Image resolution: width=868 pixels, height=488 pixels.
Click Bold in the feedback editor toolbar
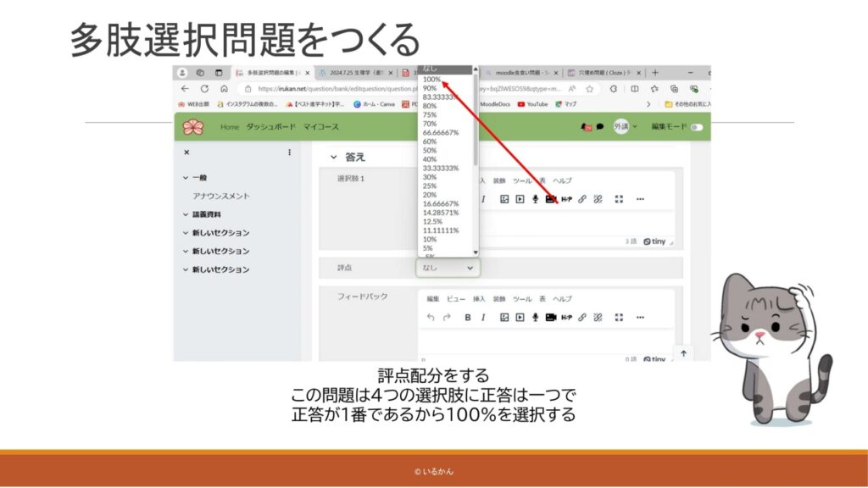click(467, 318)
